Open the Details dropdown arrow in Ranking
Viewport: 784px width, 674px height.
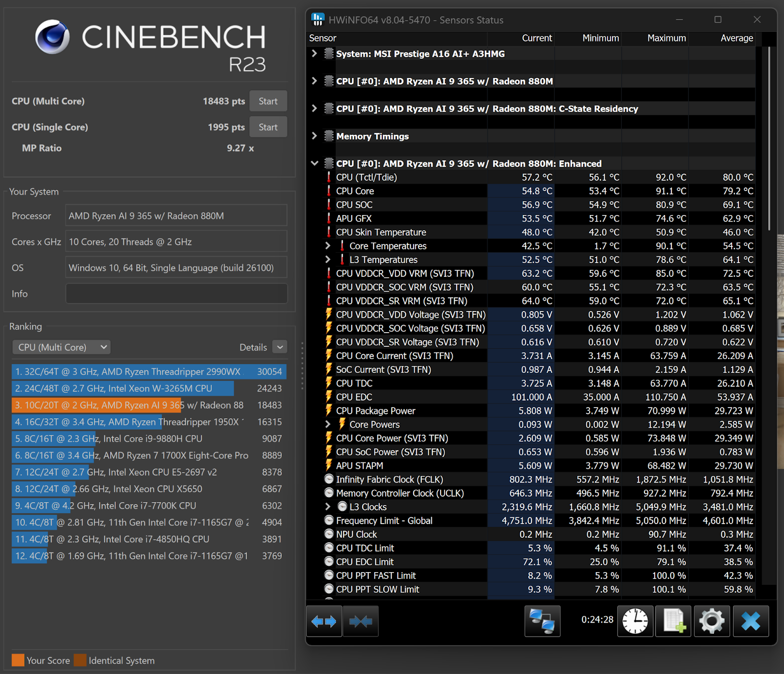(280, 347)
